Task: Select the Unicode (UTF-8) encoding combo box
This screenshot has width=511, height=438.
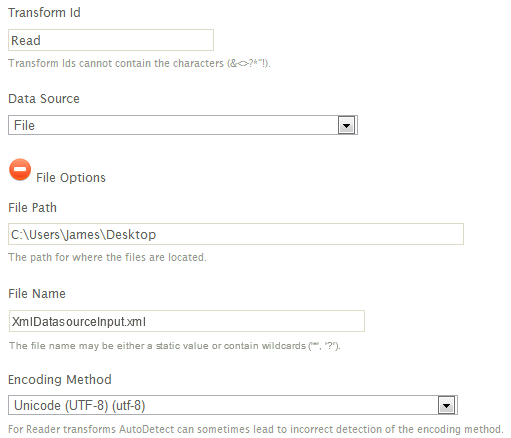Action: [233, 405]
